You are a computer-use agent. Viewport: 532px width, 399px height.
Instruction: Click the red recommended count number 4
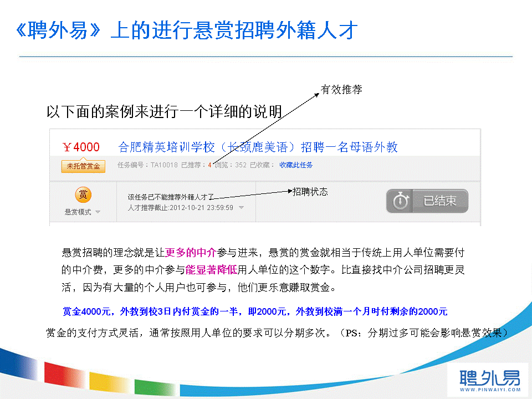[209, 165]
